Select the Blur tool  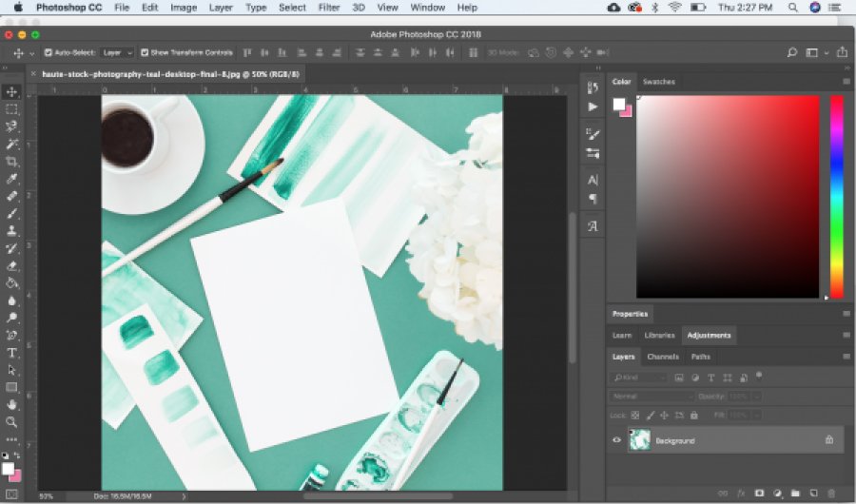pos(11,300)
